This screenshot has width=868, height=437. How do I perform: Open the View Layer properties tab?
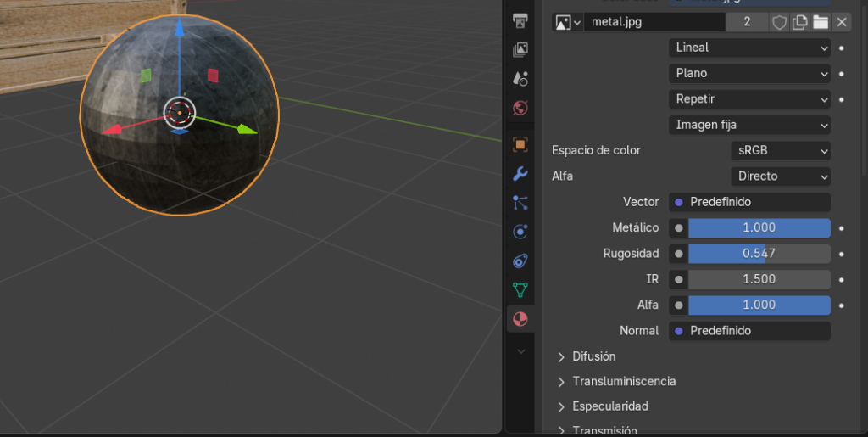tap(520, 50)
